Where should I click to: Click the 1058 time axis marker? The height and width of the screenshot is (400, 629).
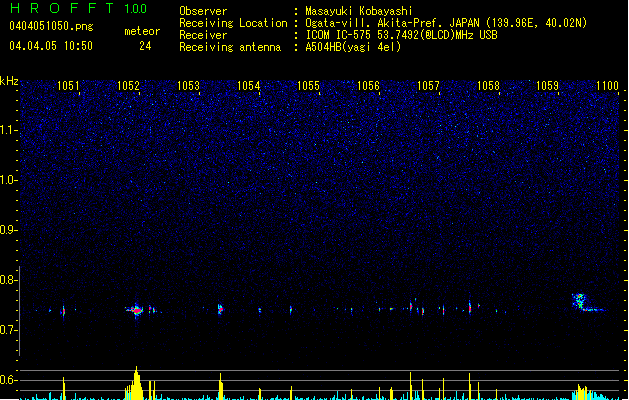[x=488, y=85]
